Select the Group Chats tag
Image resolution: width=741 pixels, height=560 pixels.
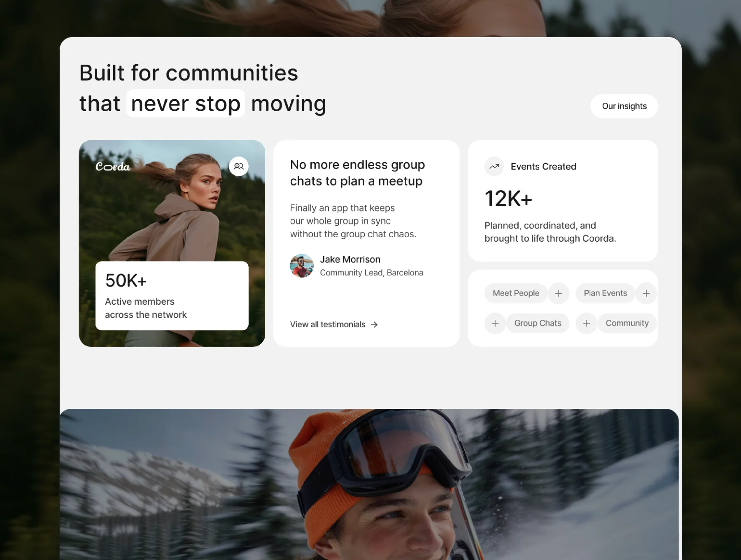(538, 323)
